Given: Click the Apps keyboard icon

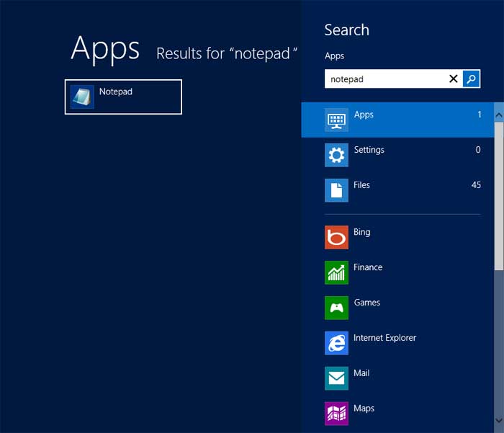Looking at the screenshot, I should [336, 120].
